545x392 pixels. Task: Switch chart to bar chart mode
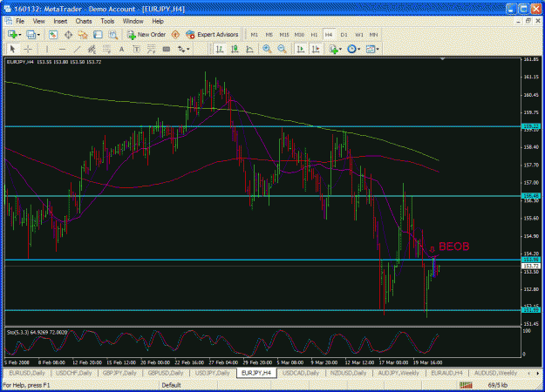(x=220, y=49)
